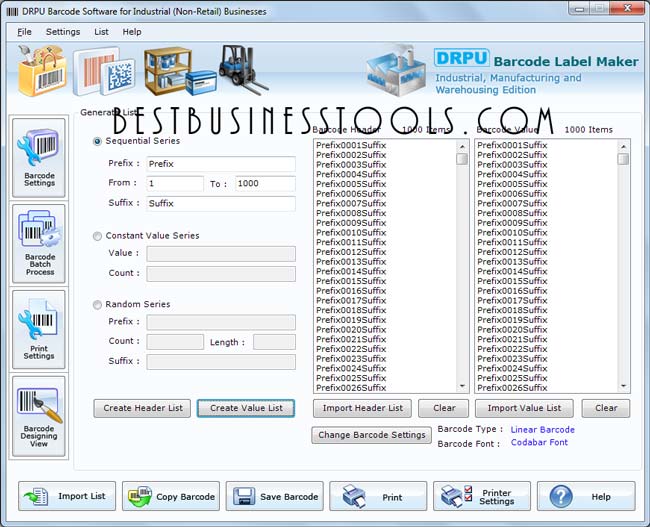Click Create Header List button
This screenshot has width=650, height=527.
tap(142, 408)
